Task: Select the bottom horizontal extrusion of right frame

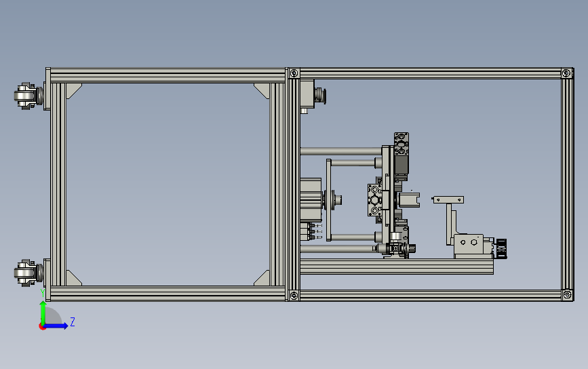Action: 431,295
